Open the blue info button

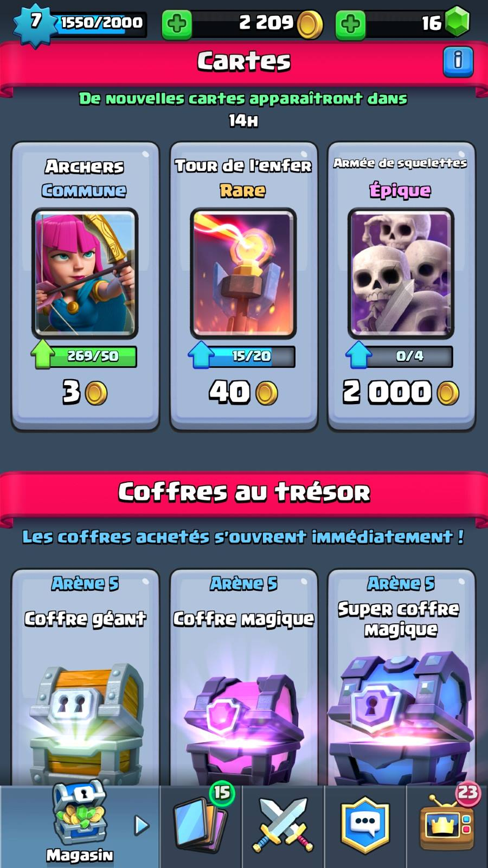[458, 61]
